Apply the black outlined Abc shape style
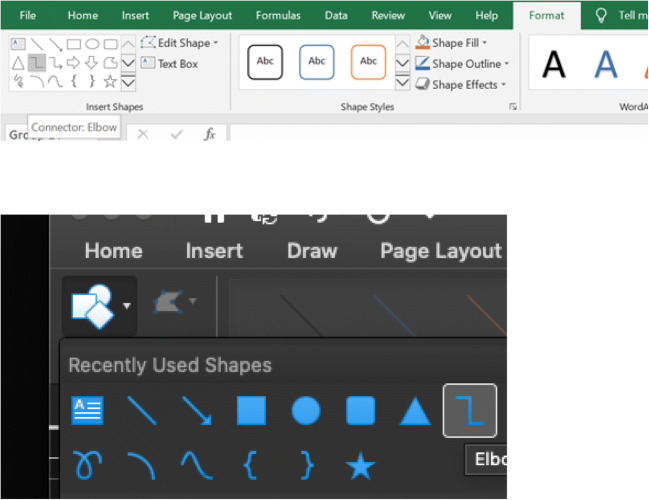Viewport: 649px width, 500px height. pos(265,62)
